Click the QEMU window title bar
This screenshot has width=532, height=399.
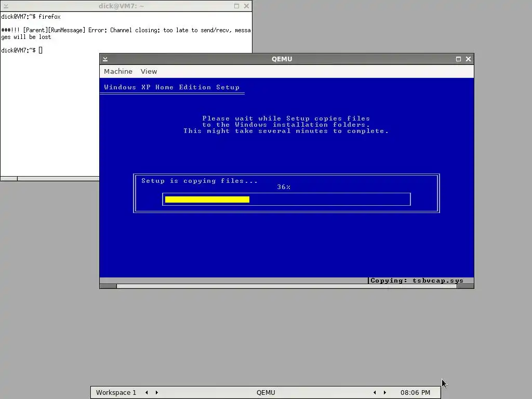click(x=282, y=59)
